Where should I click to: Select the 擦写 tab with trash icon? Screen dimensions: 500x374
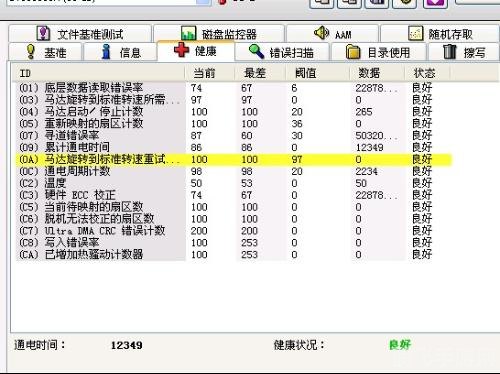click(x=464, y=52)
